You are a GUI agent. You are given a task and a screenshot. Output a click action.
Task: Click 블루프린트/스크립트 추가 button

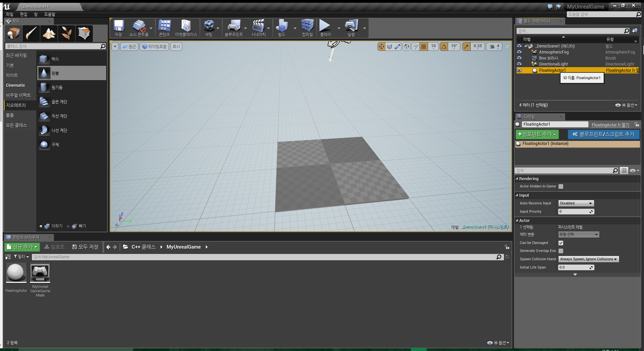[x=603, y=134]
